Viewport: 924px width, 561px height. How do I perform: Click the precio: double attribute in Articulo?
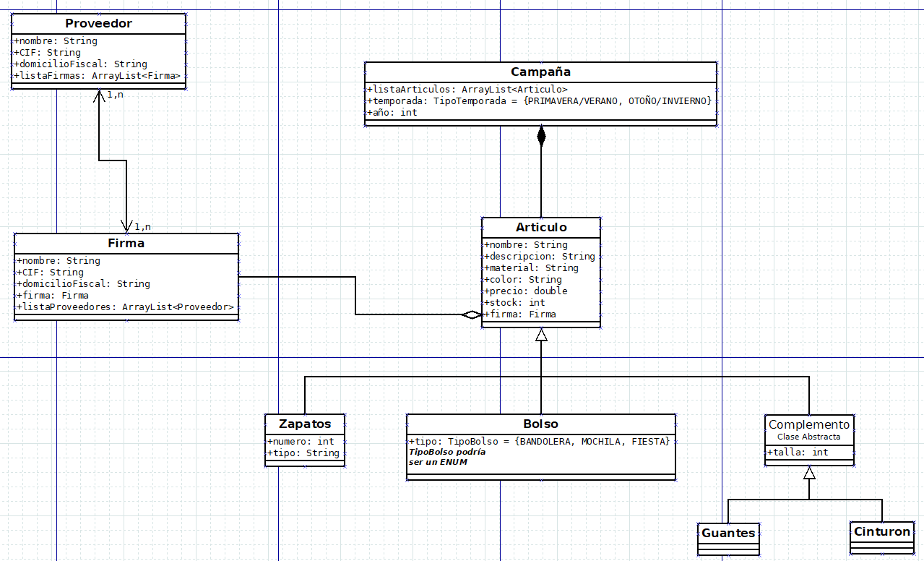pos(526,291)
